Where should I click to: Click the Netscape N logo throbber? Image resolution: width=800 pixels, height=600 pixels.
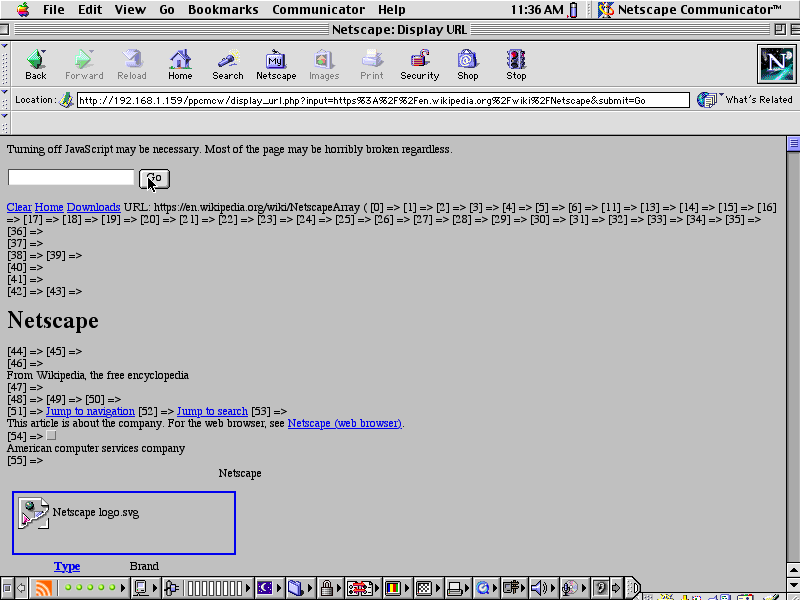777,64
